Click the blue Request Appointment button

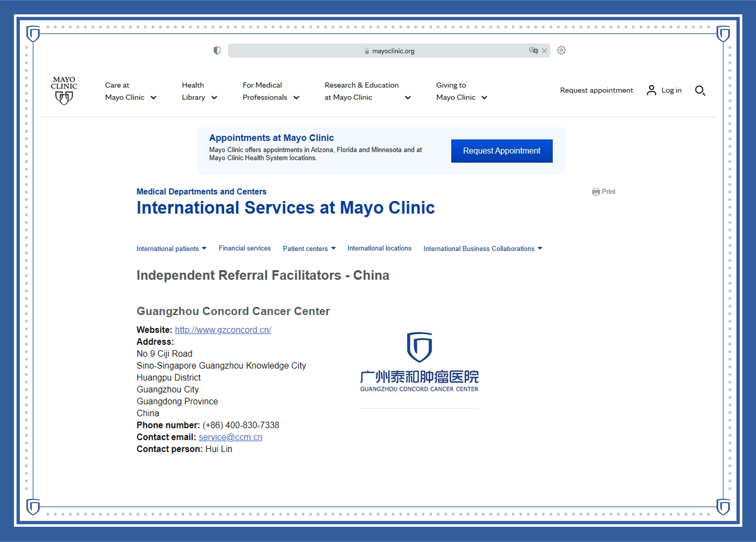pos(502,151)
